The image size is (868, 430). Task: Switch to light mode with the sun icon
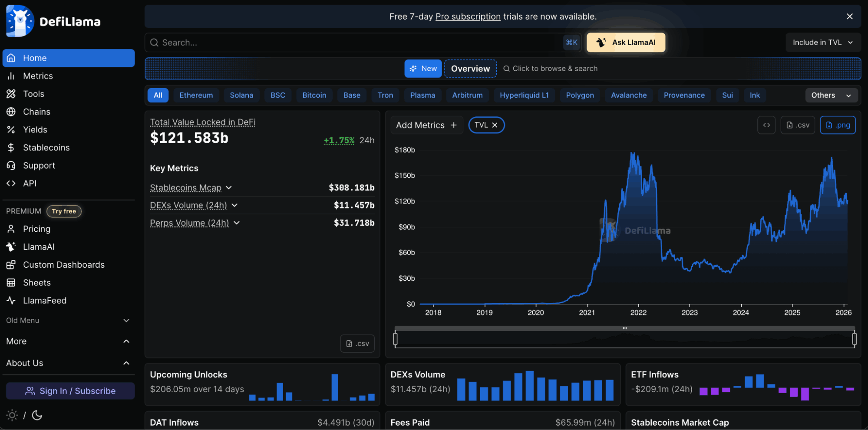[x=12, y=415]
